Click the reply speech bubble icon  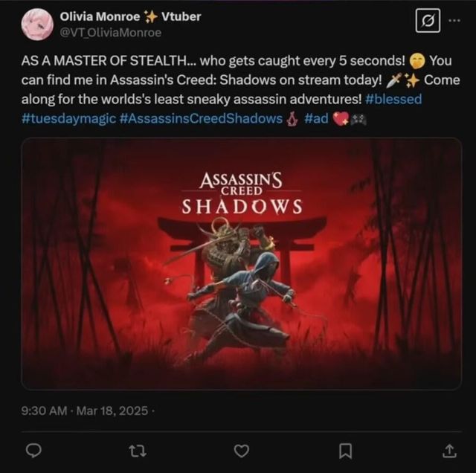pos(33,451)
